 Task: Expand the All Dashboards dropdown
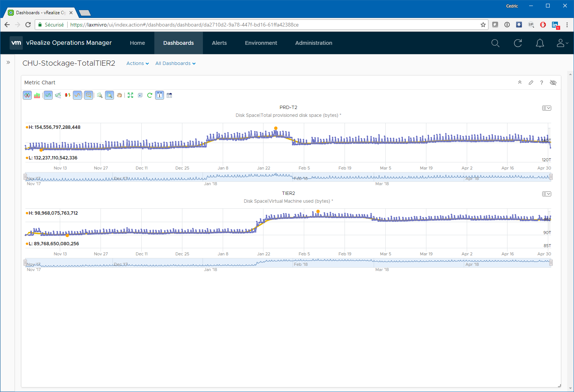[175, 63]
